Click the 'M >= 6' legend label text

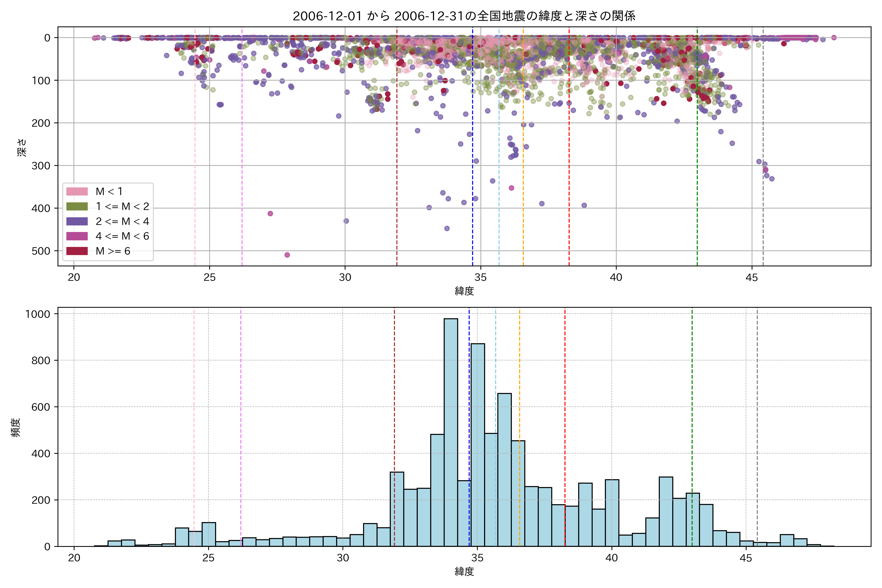coord(113,251)
